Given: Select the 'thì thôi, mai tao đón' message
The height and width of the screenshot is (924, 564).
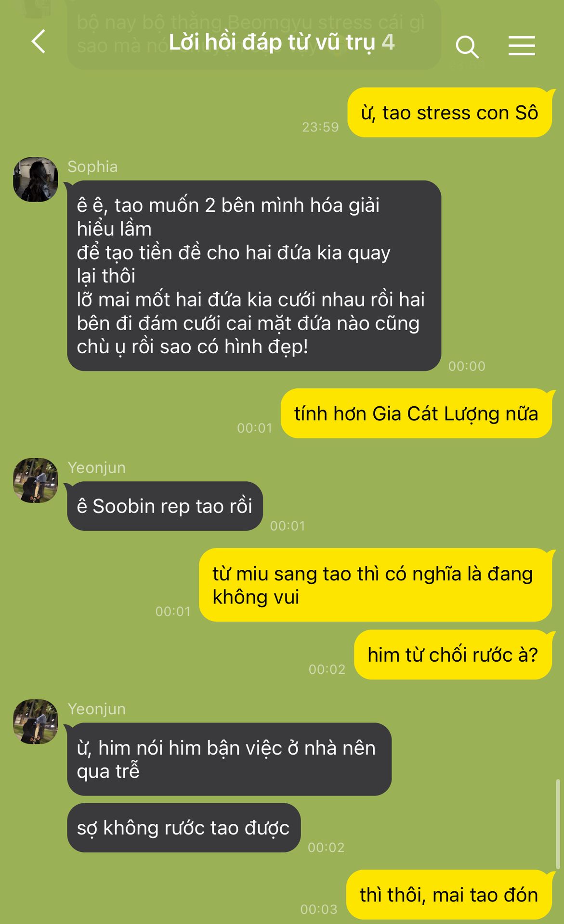Looking at the screenshot, I should point(449,895).
